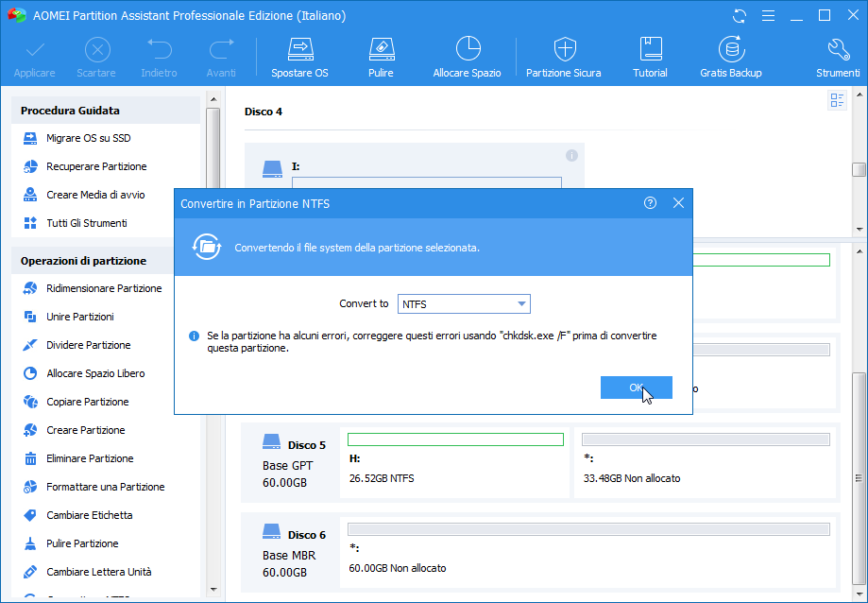Confirm conversion with the OK button
868x603 pixels.
click(x=636, y=388)
